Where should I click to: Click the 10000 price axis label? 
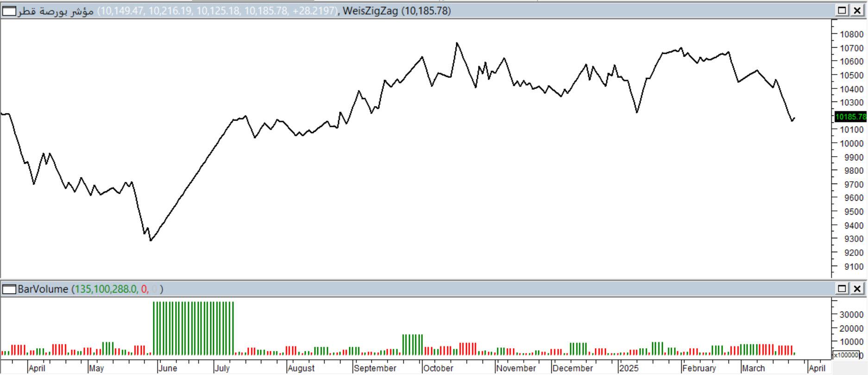coord(852,143)
